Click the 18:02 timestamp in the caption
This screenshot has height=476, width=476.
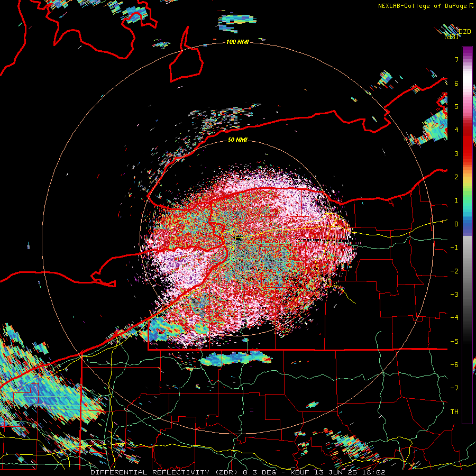pyautogui.click(x=373, y=472)
